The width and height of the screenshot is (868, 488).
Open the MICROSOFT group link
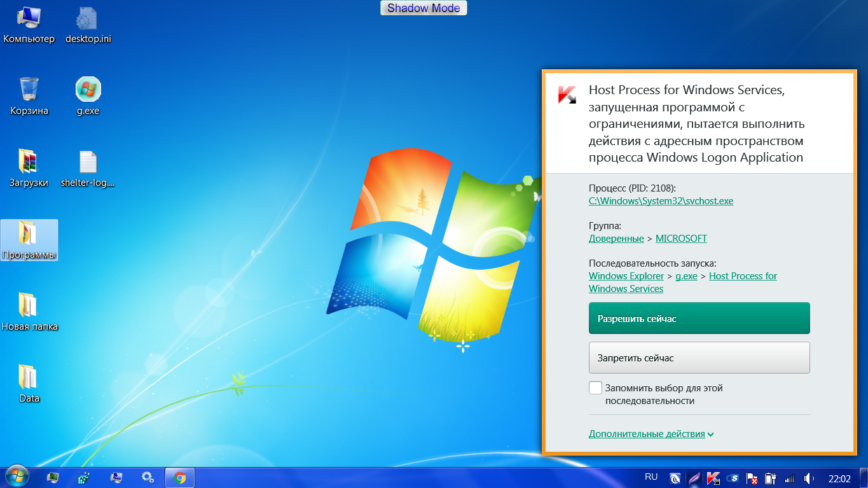pos(681,239)
